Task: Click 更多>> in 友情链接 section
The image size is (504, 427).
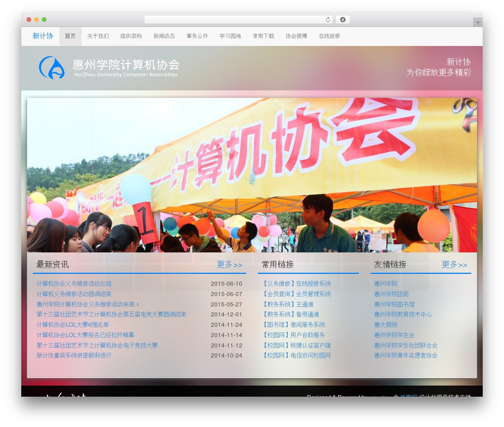Action: click(454, 265)
